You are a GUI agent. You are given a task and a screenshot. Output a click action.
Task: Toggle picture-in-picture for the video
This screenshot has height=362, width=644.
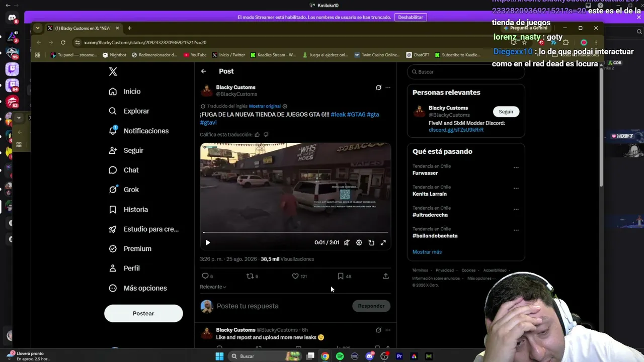pyautogui.click(x=371, y=243)
